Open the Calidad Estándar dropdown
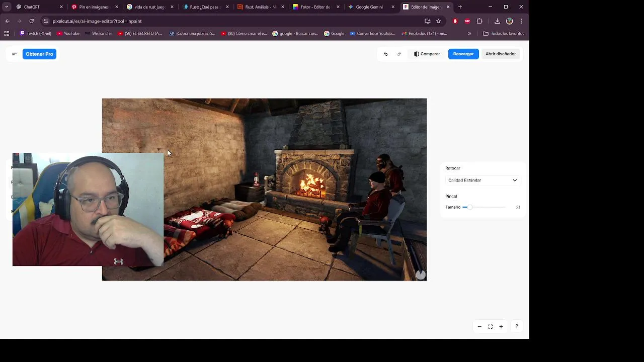 point(482,180)
